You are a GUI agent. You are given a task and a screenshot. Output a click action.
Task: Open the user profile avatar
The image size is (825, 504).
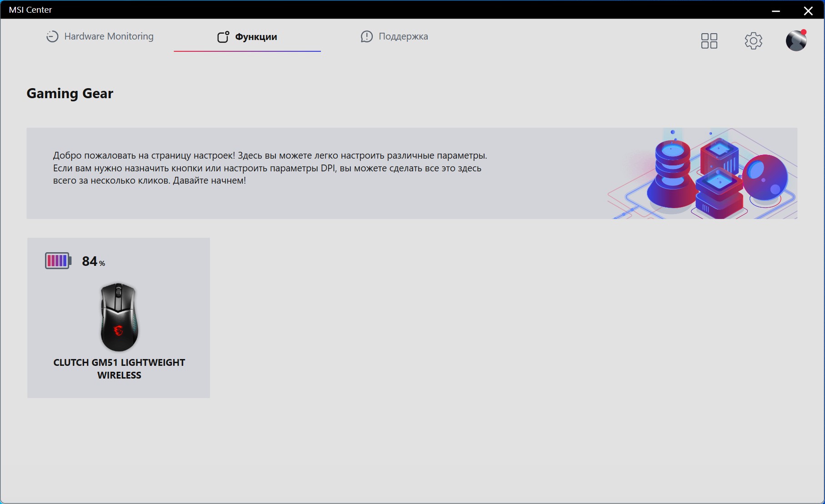[796, 40]
